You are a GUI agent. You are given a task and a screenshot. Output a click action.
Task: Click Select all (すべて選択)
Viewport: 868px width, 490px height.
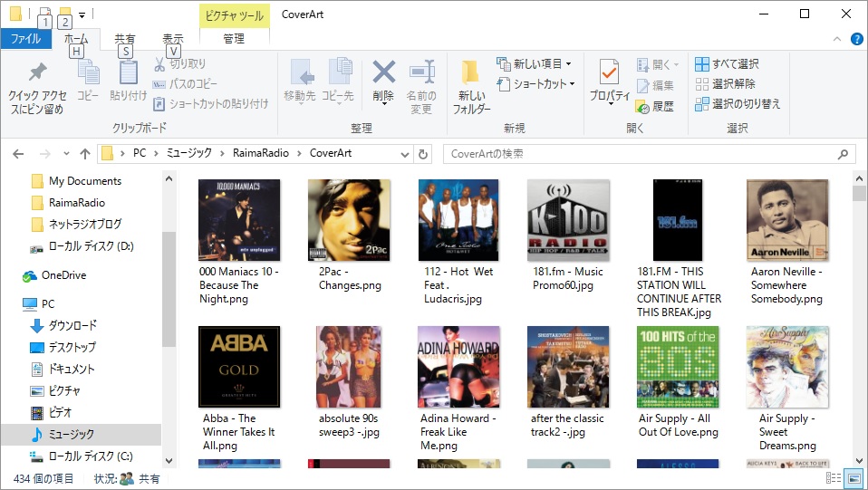click(x=727, y=64)
